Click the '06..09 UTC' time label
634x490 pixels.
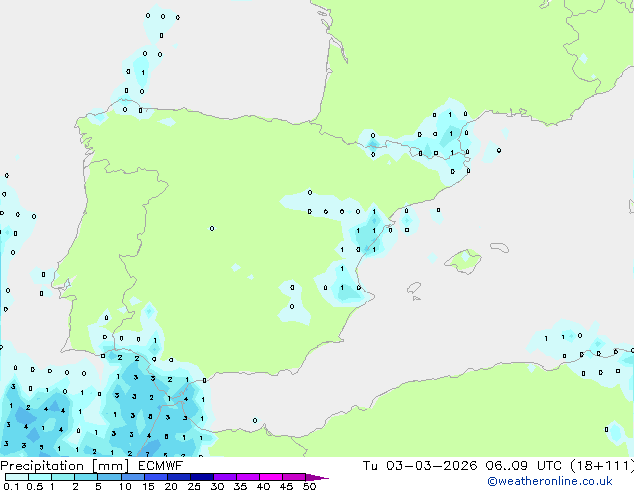(x=523, y=466)
